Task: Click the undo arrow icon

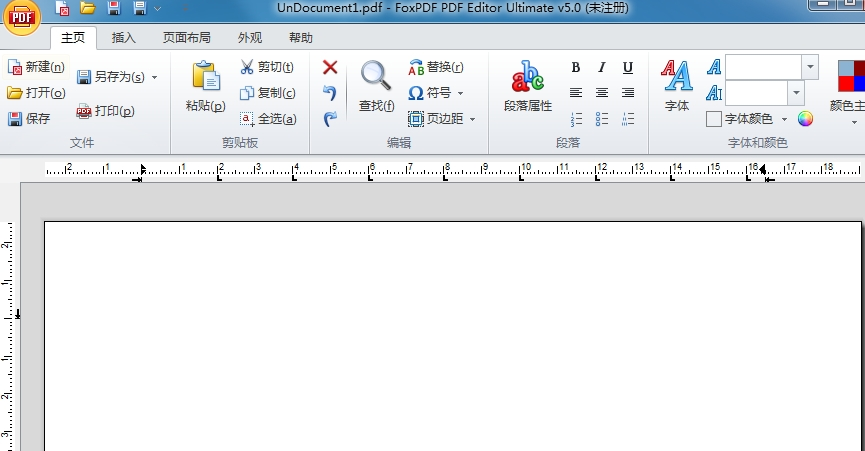Action: click(x=330, y=93)
